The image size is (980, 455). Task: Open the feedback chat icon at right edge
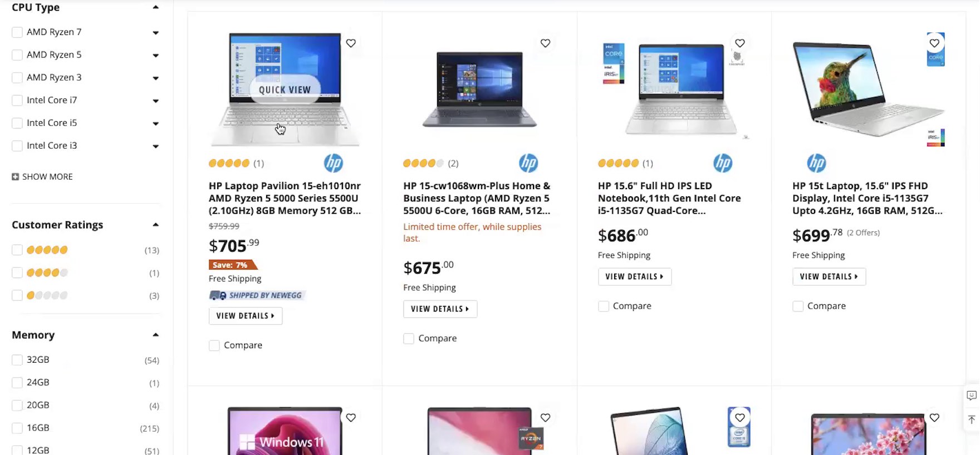click(972, 395)
